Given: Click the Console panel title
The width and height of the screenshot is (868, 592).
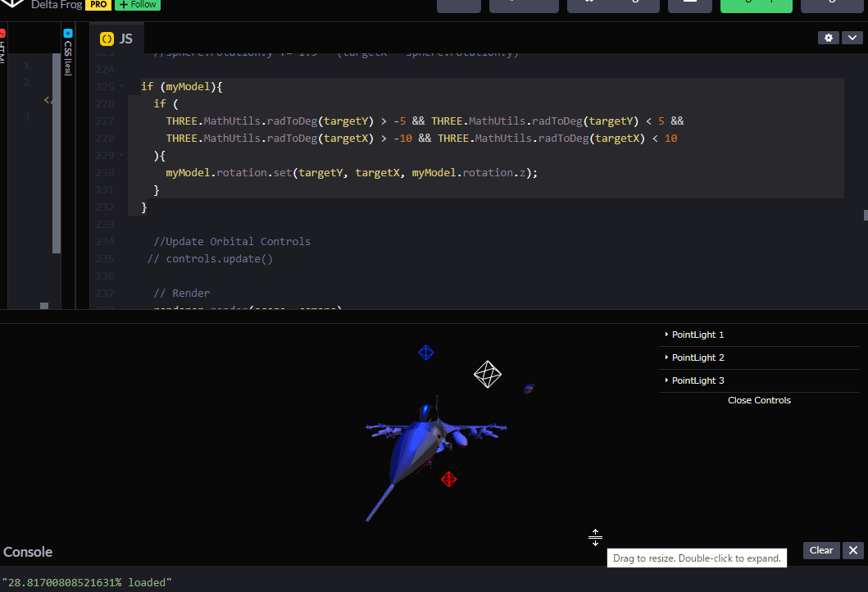Looking at the screenshot, I should tap(28, 552).
